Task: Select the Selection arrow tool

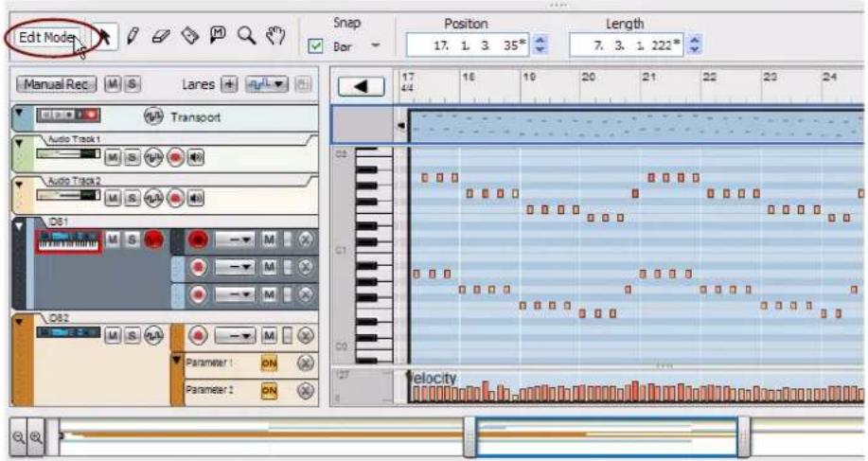Action: 105,37
